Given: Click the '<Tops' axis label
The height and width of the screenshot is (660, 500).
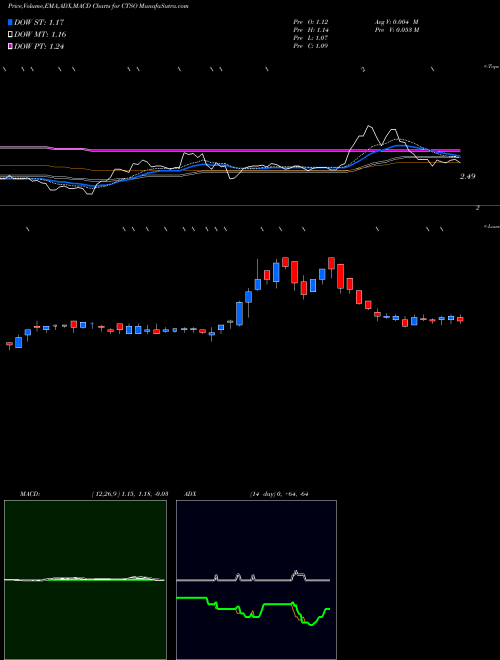Looking at the screenshot, I should click(491, 67).
